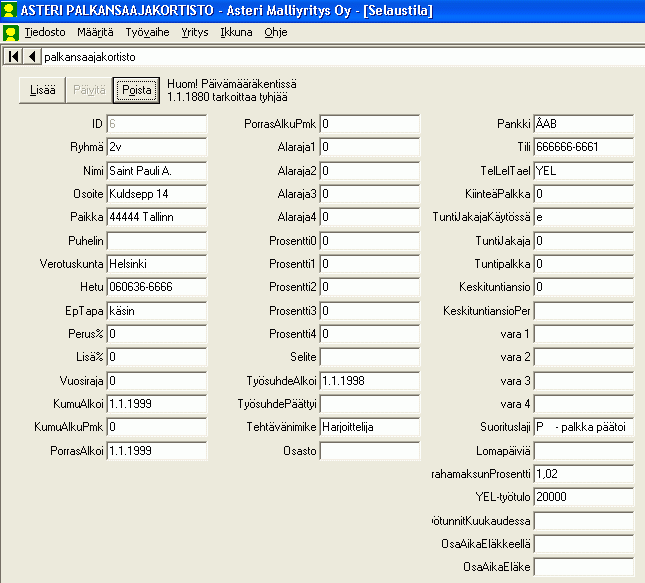Focus the YEL-työtulo field with 20000
Screen dimensions: 645x583
tap(584, 497)
